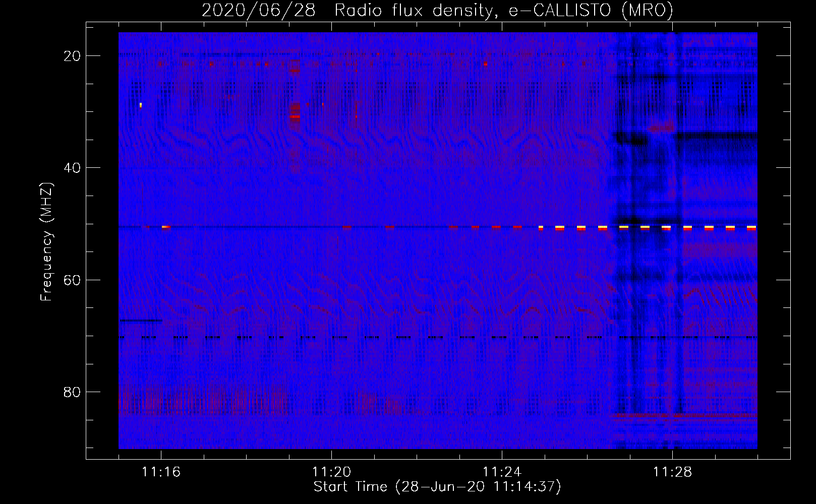Click the '40' frequency tick label
The height and width of the screenshot is (504, 816).
tap(72, 168)
